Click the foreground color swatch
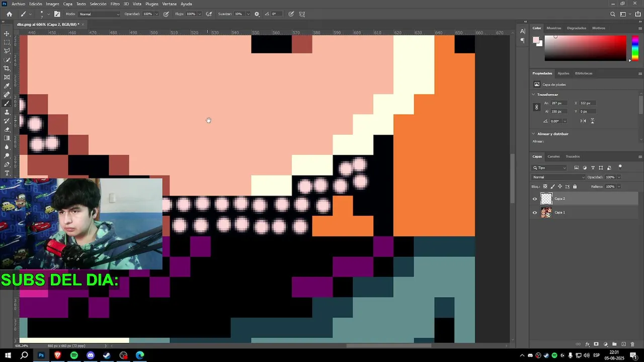The image size is (644, 362). tap(536, 40)
